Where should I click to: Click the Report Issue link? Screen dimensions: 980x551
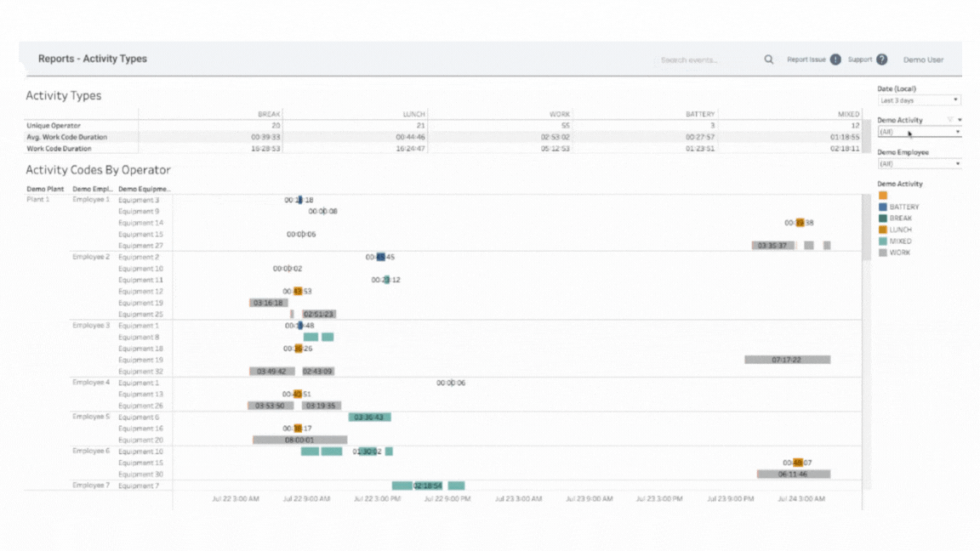point(805,60)
